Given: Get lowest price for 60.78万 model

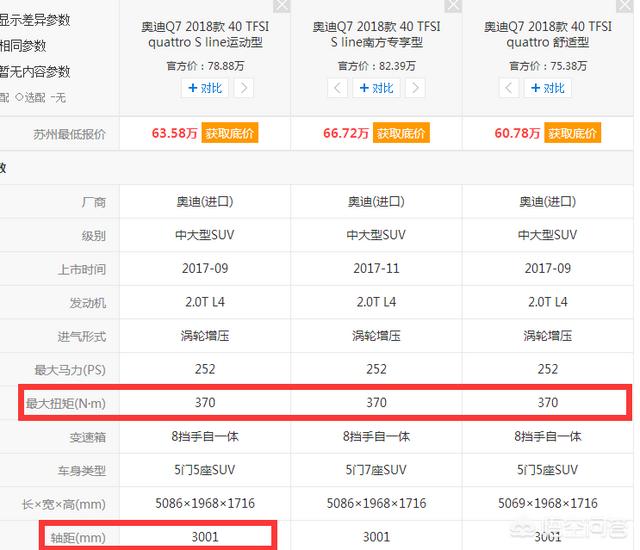Looking at the screenshot, I should [572, 133].
